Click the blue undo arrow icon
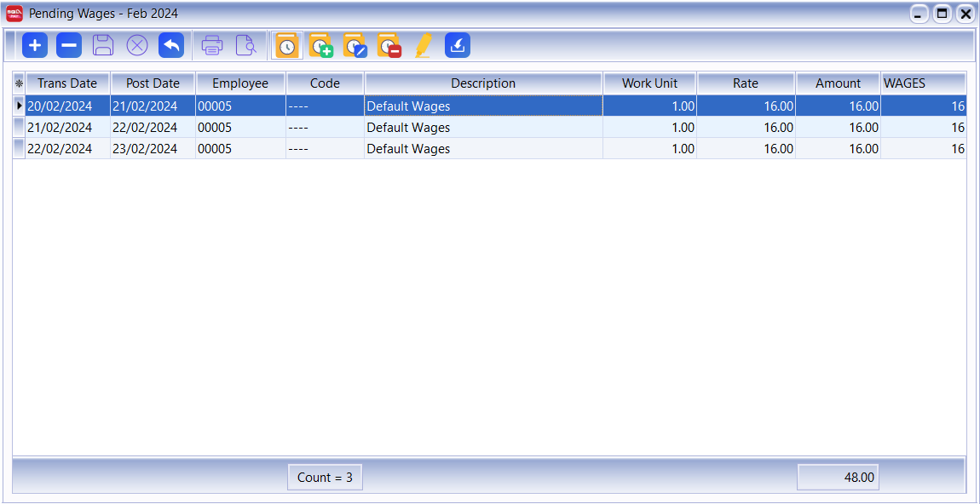The width and height of the screenshot is (980, 504). (x=171, y=46)
